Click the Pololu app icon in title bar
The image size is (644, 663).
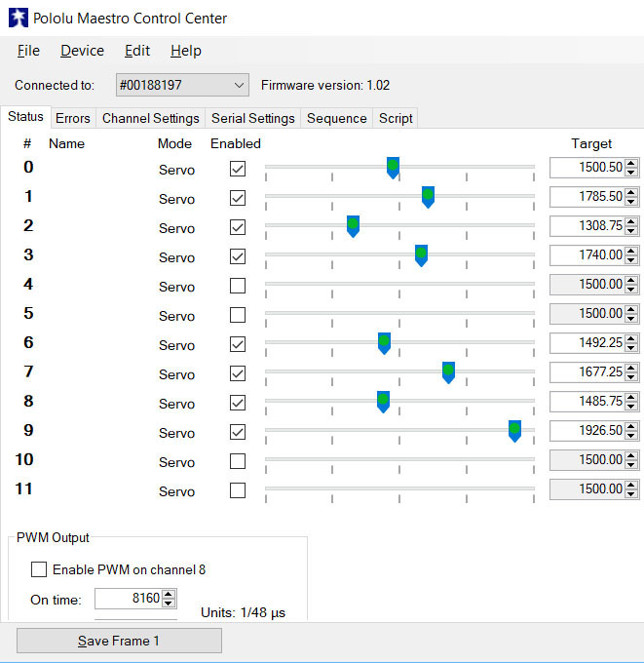[19, 19]
